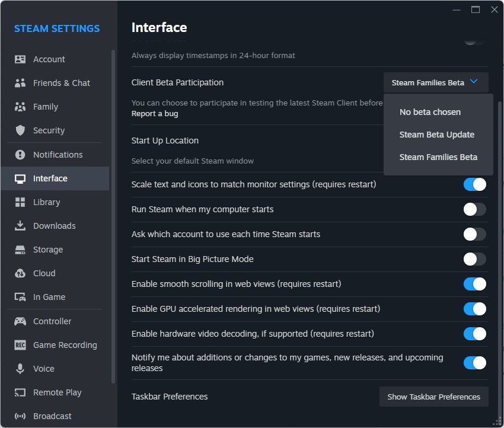Click the Taskbar Preferences label
The width and height of the screenshot is (504, 428).
[170, 397]
